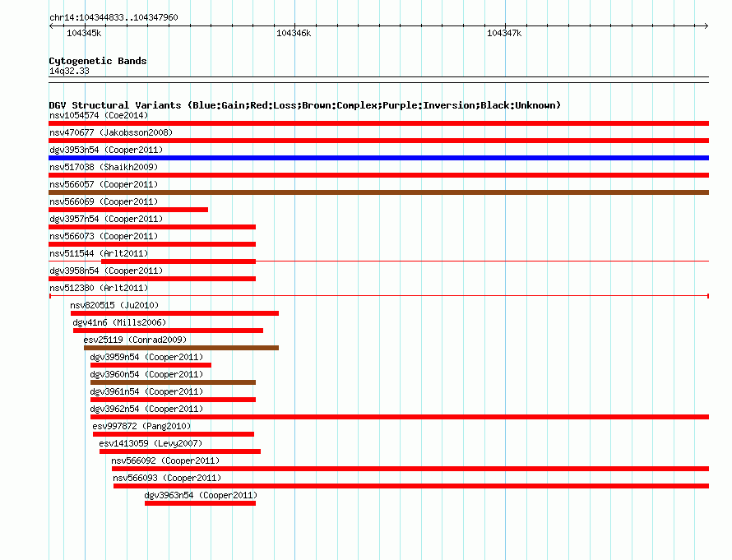Click the 104345k ruler label
This screenshot has height=560, width=732.
tap(84, 33)
